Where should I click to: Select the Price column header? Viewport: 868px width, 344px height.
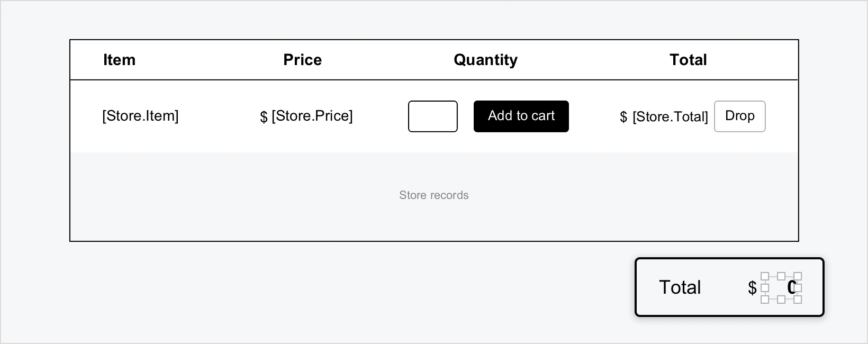[302, 60]
